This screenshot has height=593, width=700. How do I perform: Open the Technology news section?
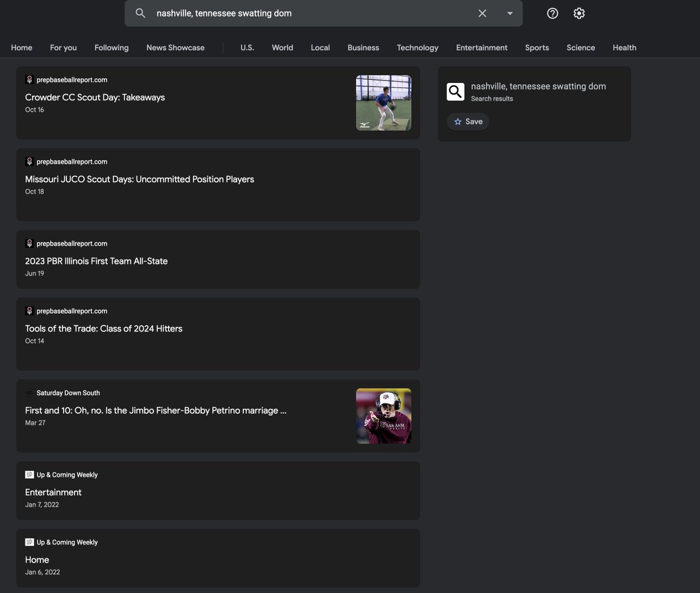point(418,48)
